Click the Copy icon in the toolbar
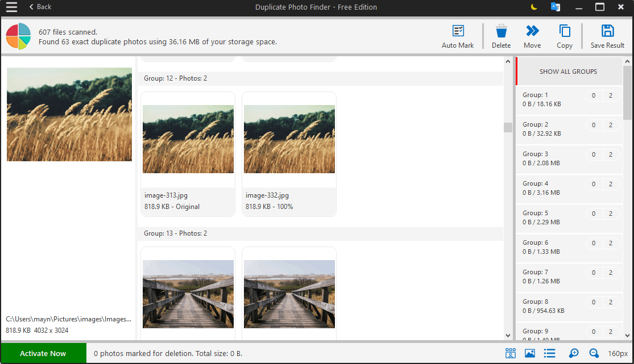Image resolution: width=634 pixels, height=364 pixels. click(565, 31)
